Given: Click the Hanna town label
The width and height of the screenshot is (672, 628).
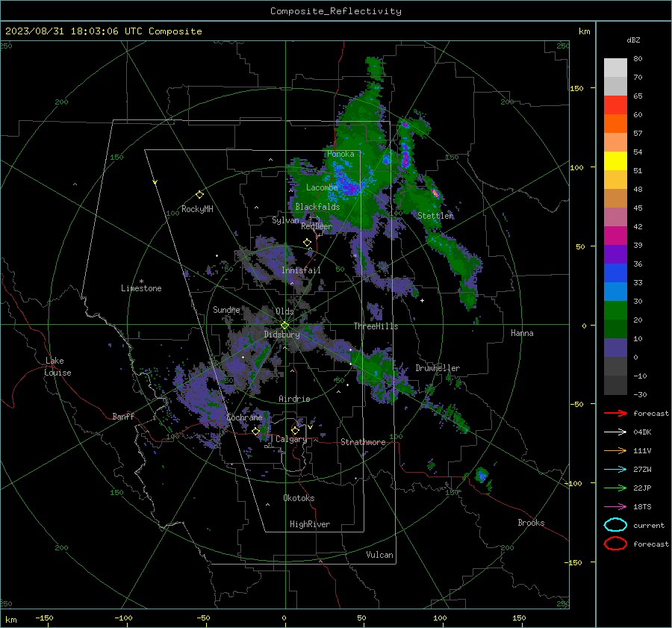Looking at the screenshot, I should pos(522,333).
